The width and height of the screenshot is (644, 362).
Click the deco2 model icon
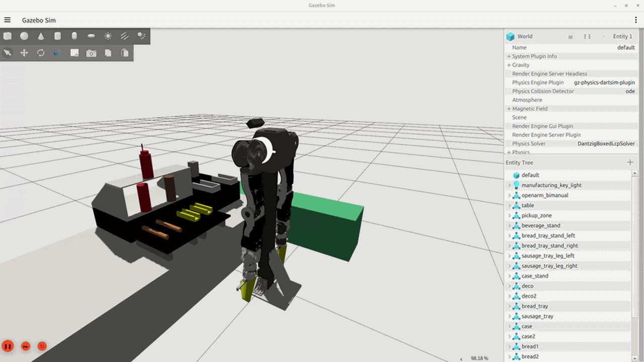pyautogui.click(x=516, y=296)
